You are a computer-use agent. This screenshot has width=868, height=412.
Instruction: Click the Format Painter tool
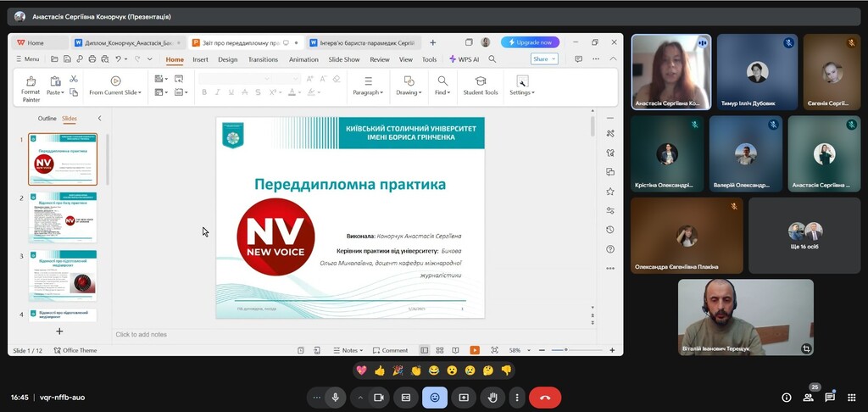[31, 87]
